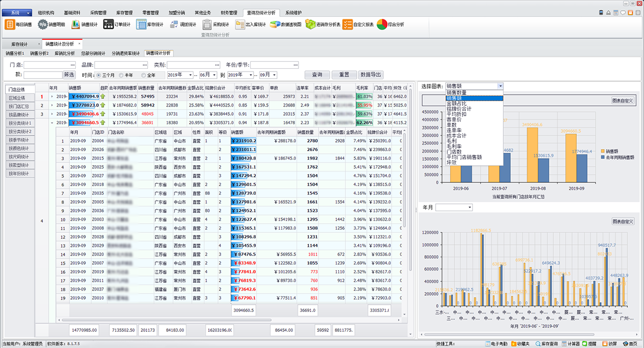Screen dimensions: 644x348
Task: Click the 查询 query button
Action: point(317,75)
